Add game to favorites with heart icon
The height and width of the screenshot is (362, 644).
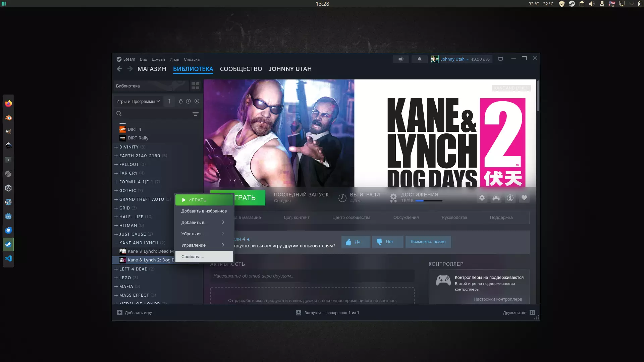click(524, 198)
